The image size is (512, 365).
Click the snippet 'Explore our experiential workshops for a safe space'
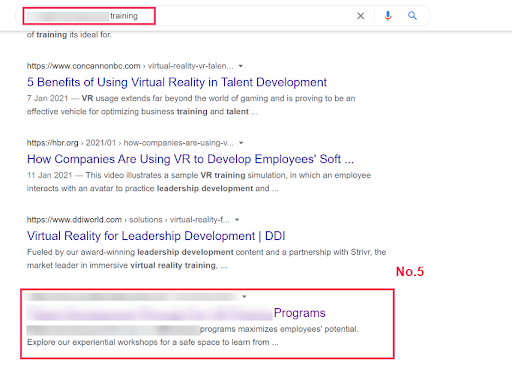pyautogui.click(x=153, y=342)
